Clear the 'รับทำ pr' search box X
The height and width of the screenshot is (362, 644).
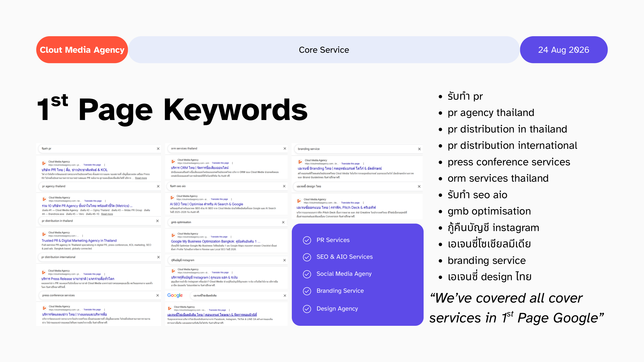click(158, 149)
